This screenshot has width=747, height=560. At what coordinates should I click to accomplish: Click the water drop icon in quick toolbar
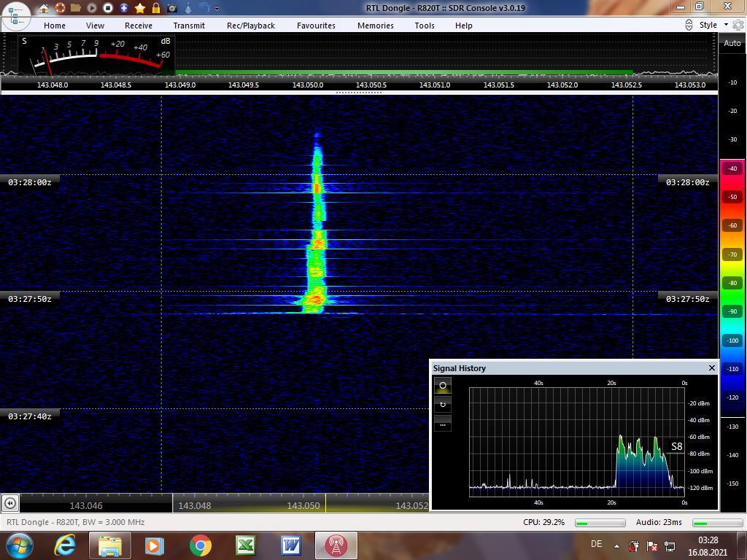(188, 8)
